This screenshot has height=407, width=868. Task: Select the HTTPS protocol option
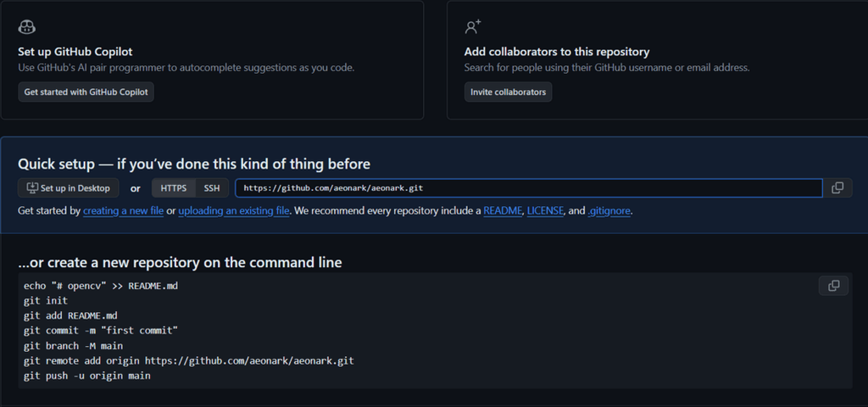click(174, 188)
